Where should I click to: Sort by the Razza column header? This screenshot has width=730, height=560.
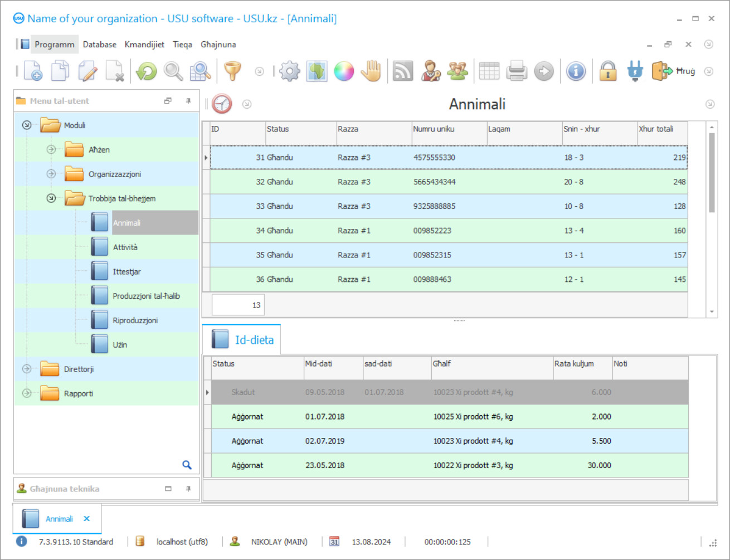click(374, 133)
